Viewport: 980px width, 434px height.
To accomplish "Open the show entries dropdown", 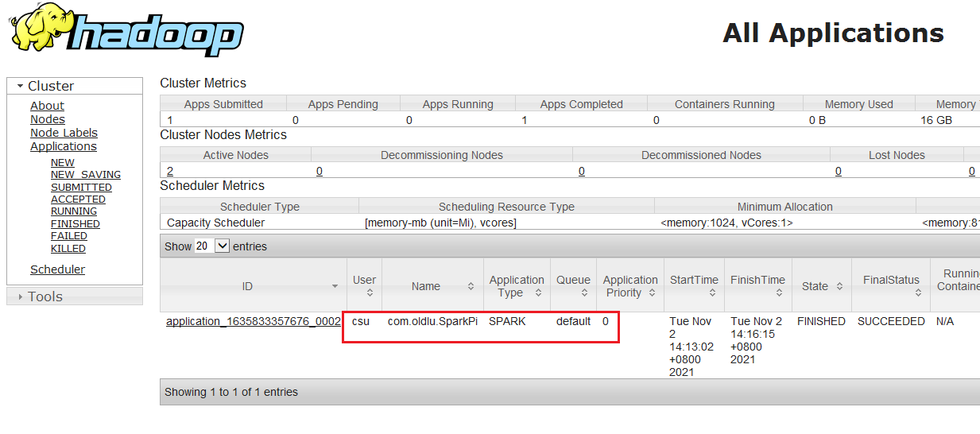I will [x=212, y=246].
